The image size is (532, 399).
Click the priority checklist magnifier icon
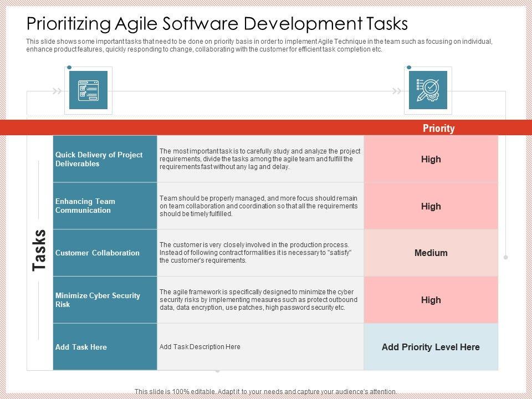[427, 90]
